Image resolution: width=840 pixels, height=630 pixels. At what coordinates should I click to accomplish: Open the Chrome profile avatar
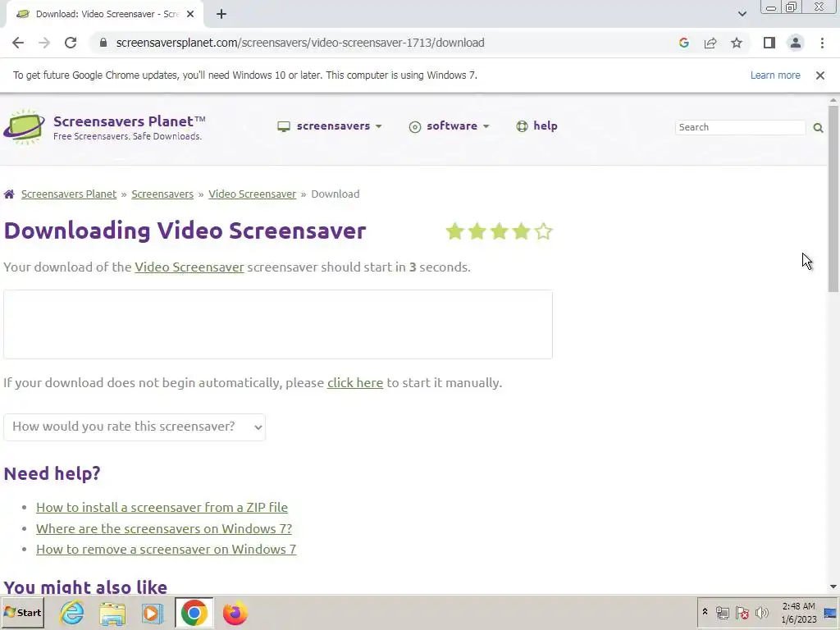tap(796, 43)
